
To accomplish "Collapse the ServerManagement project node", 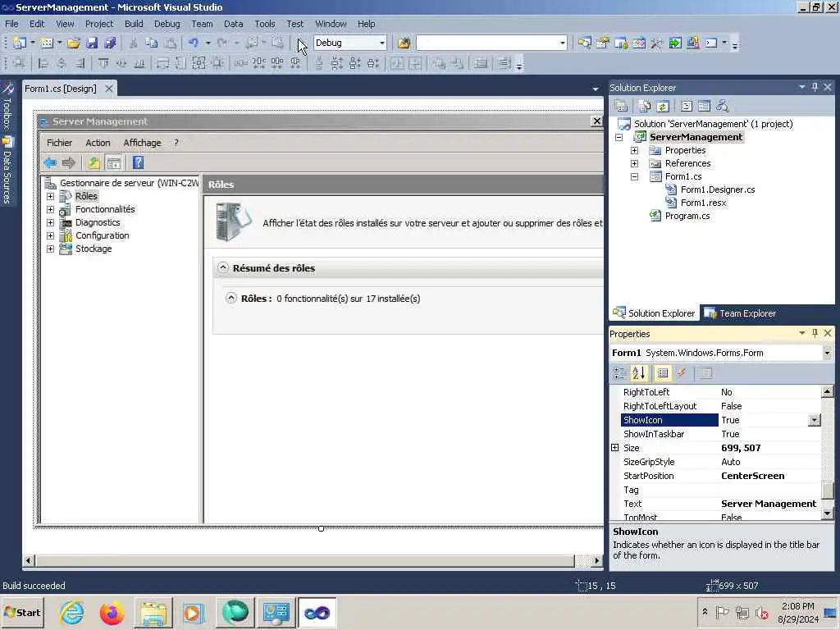I will 619,137.
